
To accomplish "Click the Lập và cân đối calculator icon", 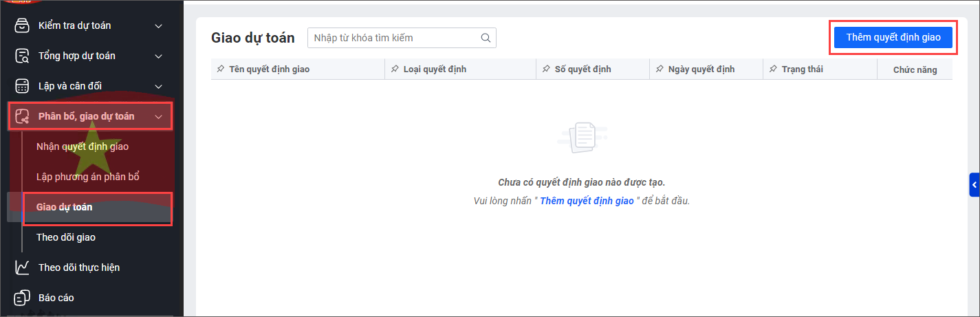I will pos(23,86).
